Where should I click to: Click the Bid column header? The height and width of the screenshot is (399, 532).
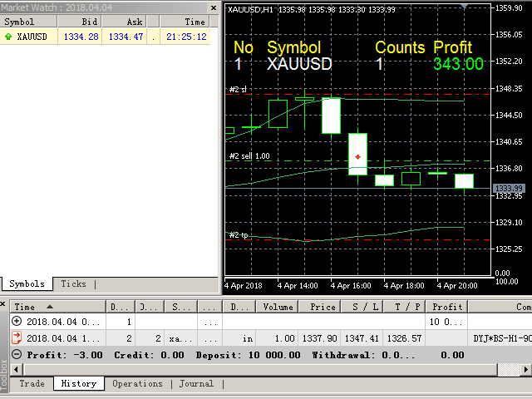tap(80, 22)
